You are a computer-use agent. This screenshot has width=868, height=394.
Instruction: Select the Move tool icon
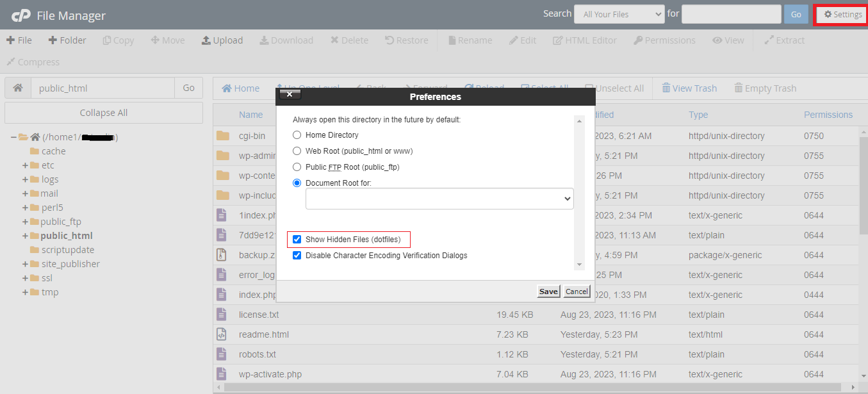pos(167,40)
